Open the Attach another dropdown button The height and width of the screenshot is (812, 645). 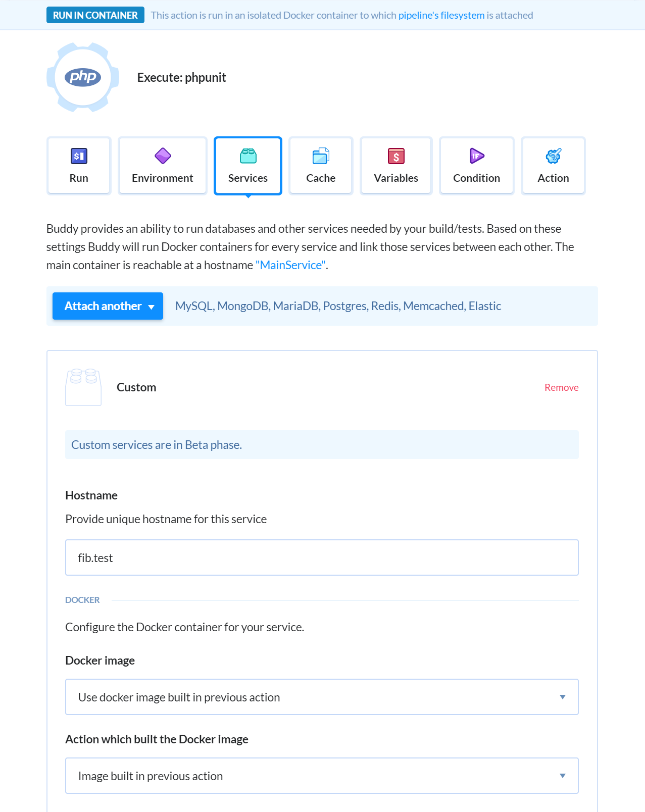pos(108,306)
